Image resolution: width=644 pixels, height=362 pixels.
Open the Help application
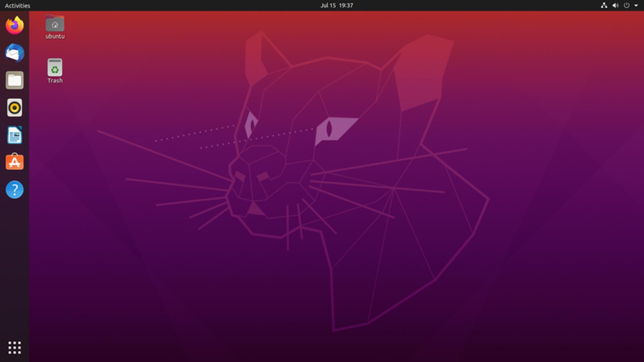[x=14, y=189]
